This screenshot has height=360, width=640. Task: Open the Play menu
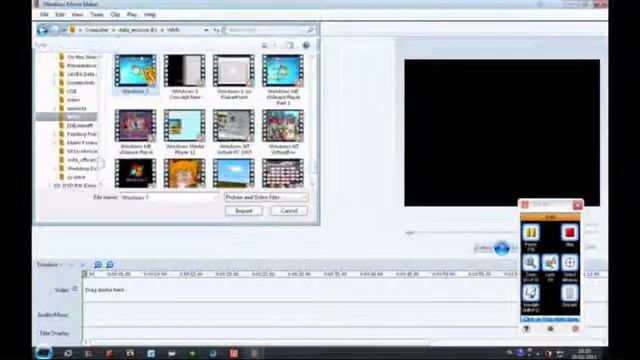(x=132, y=15)
